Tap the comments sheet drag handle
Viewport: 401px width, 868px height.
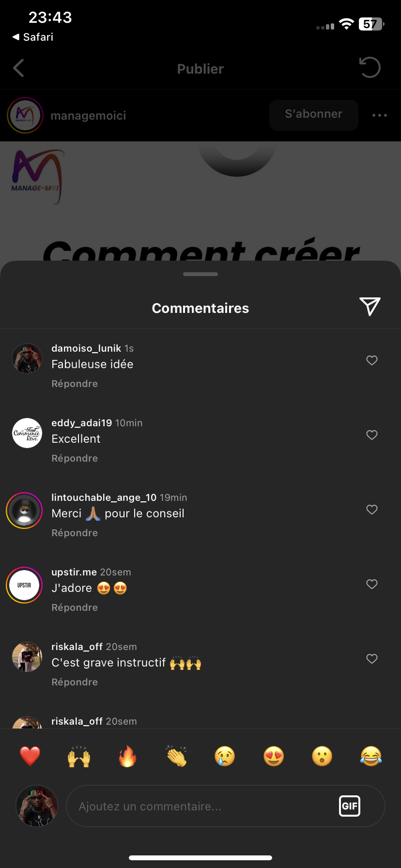[x=200, y=274]
